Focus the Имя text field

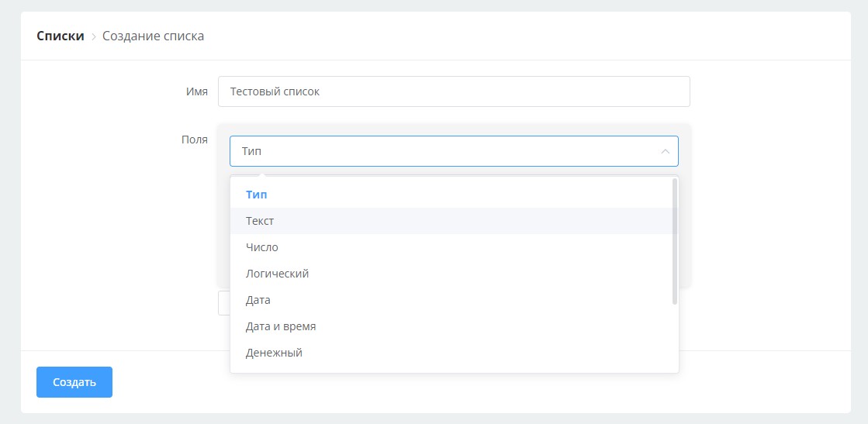tap(454, 91)
